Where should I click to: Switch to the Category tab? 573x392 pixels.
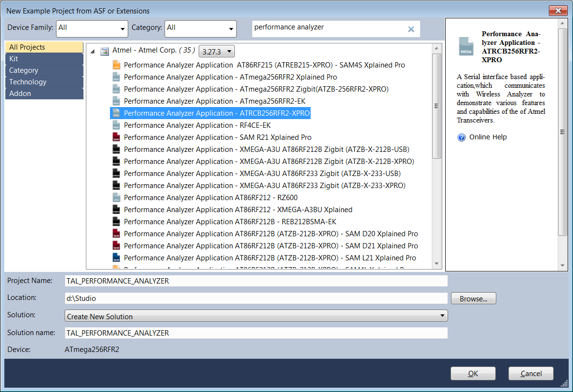[44, 70]
